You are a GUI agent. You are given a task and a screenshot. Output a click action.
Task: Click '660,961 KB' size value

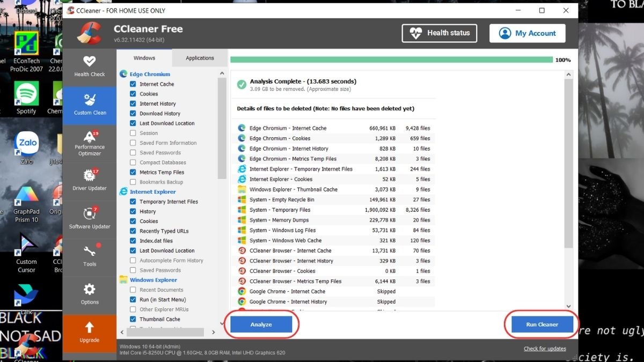(x=382, y=128)
